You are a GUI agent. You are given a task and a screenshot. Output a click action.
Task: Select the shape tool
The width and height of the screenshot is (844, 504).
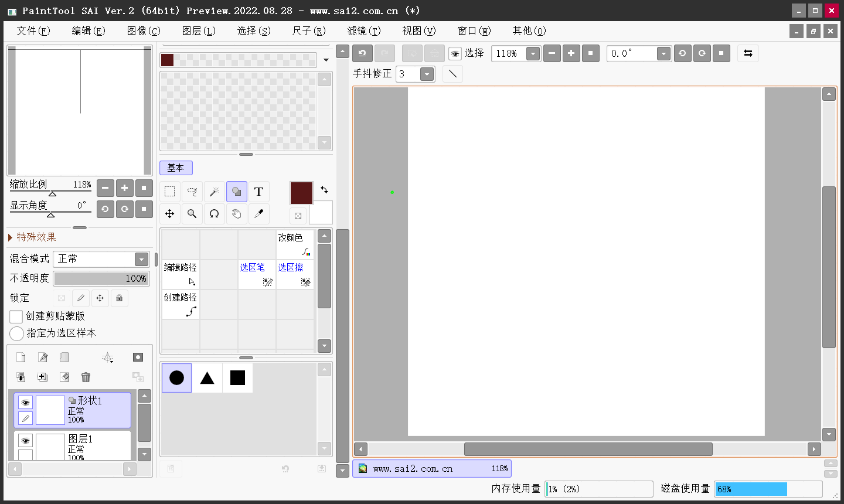coord(236,192)
